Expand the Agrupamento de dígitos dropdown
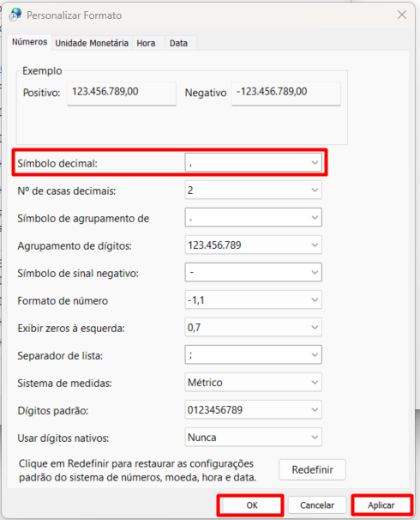Viewport: 420px width, 520px height. [x=254, y=245]
